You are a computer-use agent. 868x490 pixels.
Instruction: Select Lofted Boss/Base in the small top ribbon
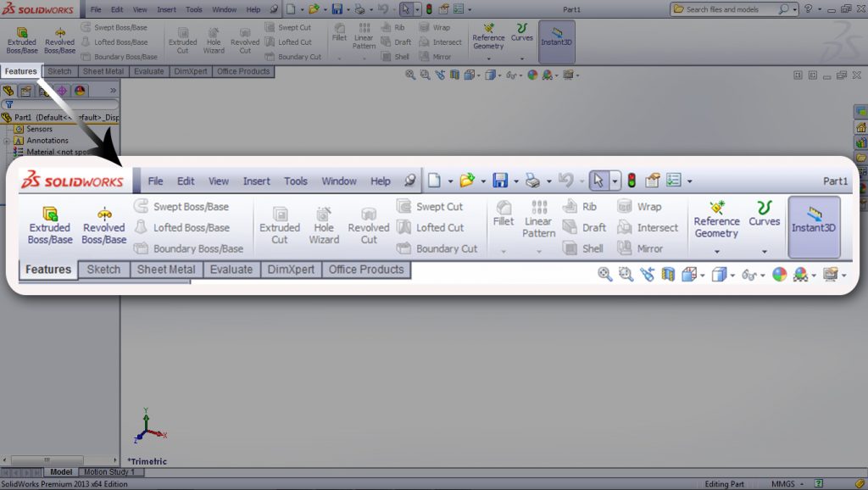(x=114, y=42)
